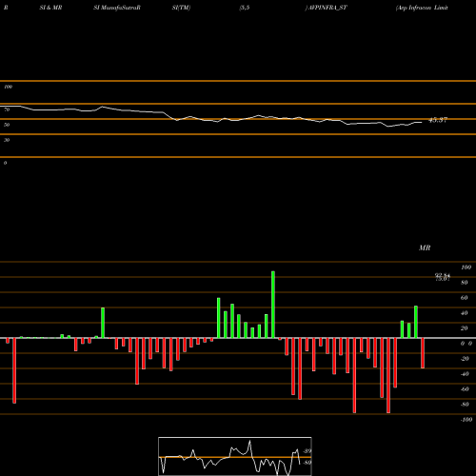This screenshot has width=476, height=476.
Task: Click the MR axis label -40
Action: tap(465, 374)
